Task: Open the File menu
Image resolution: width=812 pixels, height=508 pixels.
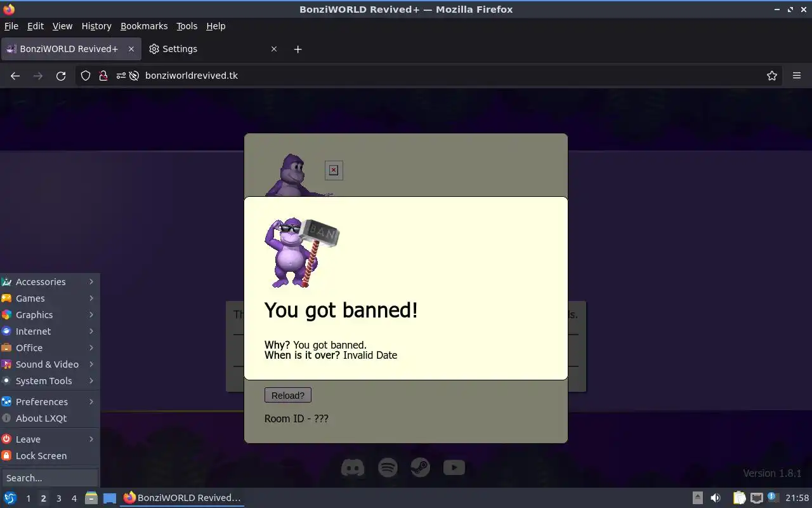Action: pyautogui.click(x=11, y=26)
